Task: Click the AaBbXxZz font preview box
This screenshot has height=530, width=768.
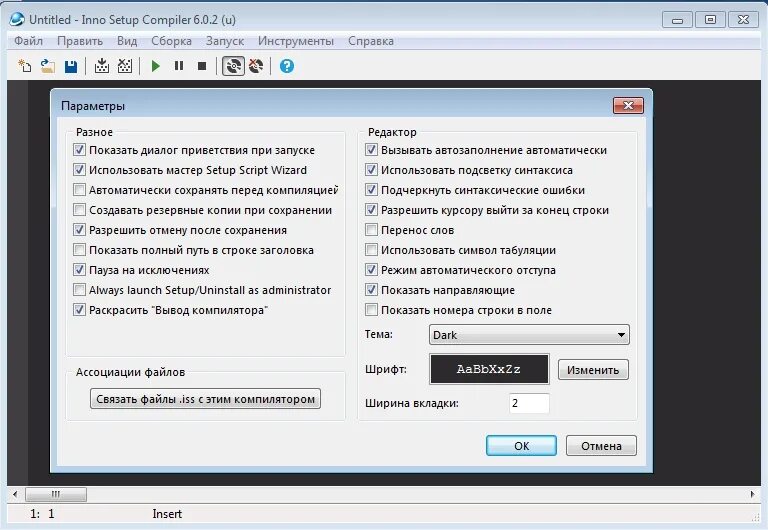Action: tap(489, 369)
